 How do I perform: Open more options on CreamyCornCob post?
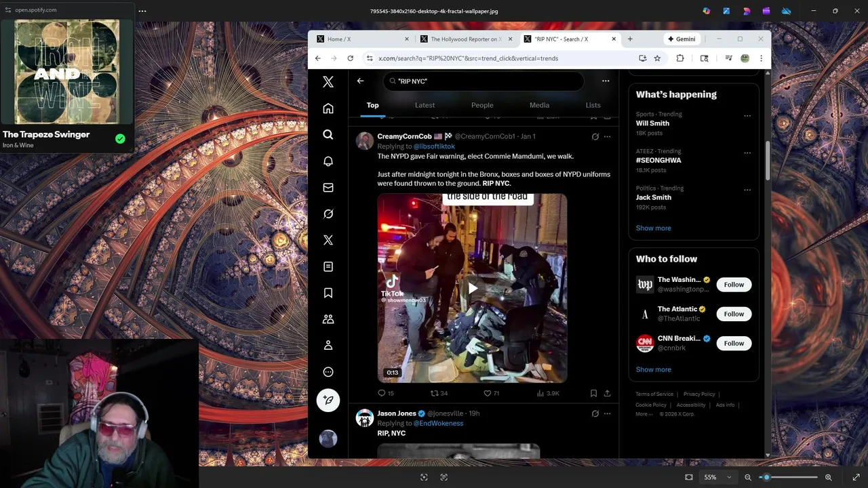pos(607,136)
